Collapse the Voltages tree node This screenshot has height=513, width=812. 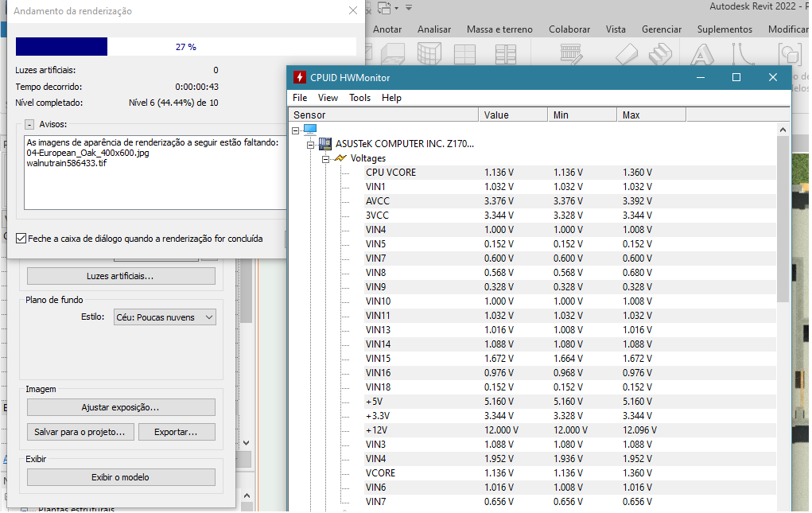[326, 159]
